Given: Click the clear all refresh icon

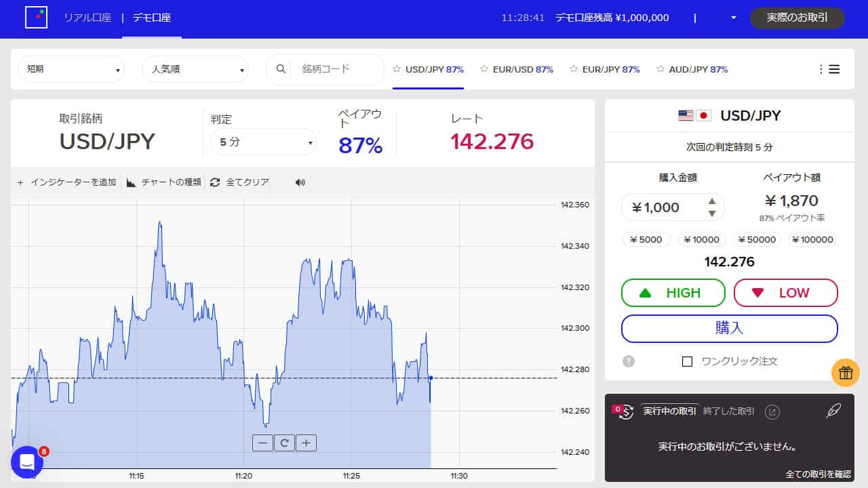Looking at the screenshot, I should [x=215, y=182].
